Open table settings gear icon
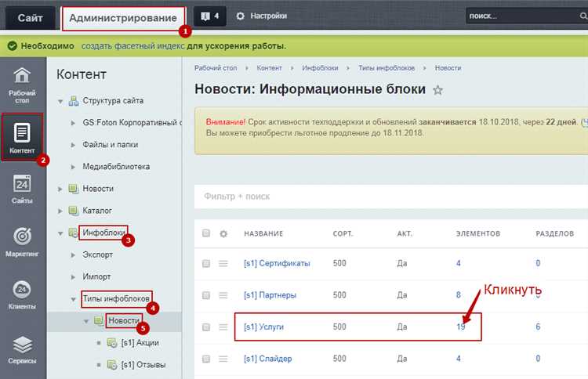The height and width of the screenshot is (379, 588). tap(223, 233)
